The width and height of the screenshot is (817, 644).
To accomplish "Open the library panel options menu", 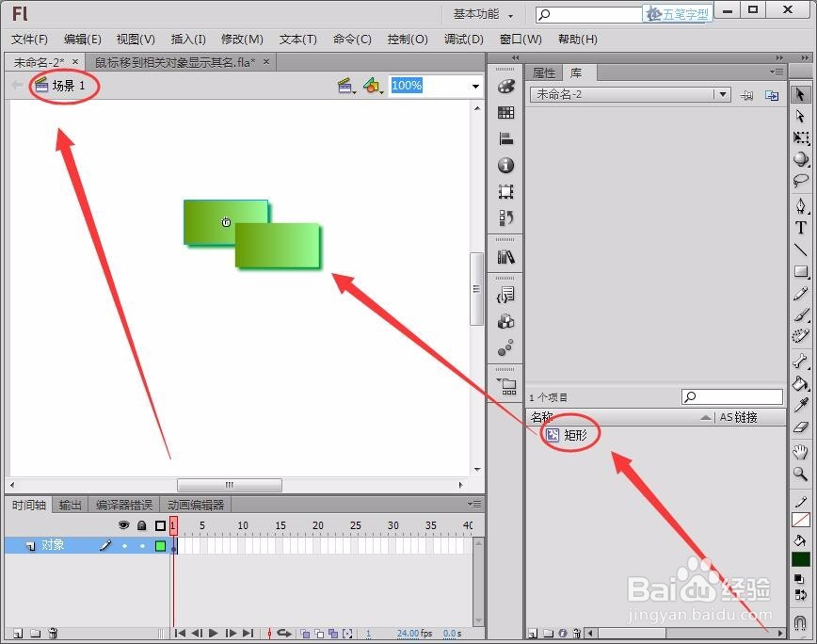I will pos(777,72).
